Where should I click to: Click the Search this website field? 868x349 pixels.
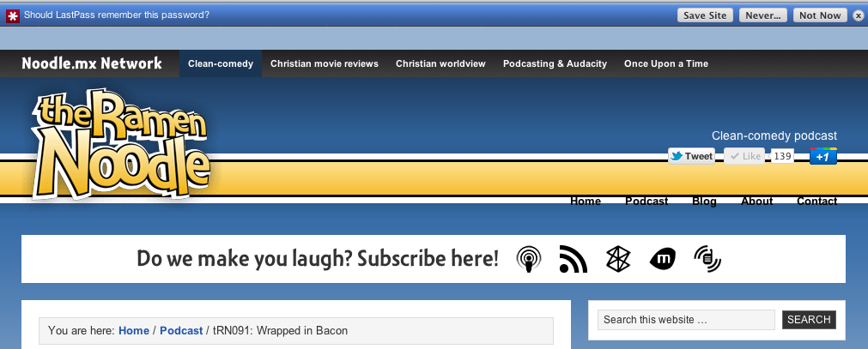pyautogui.click(x=686, y=320)
